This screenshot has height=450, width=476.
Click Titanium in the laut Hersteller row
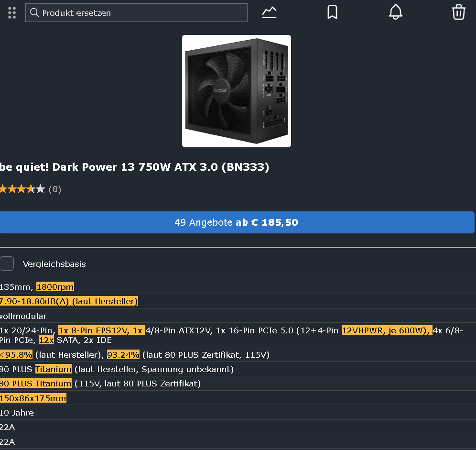pyautogui.click(x=54, y=369)
